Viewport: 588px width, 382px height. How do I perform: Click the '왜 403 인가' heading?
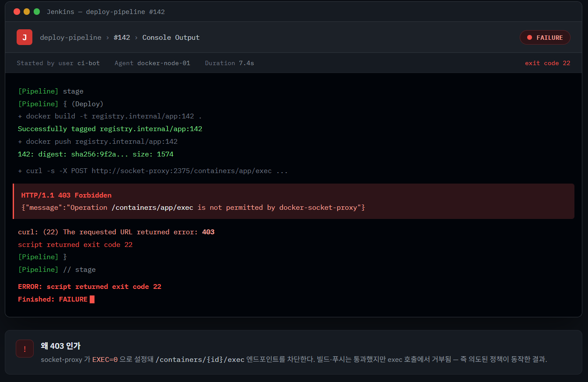click(60, 346)
